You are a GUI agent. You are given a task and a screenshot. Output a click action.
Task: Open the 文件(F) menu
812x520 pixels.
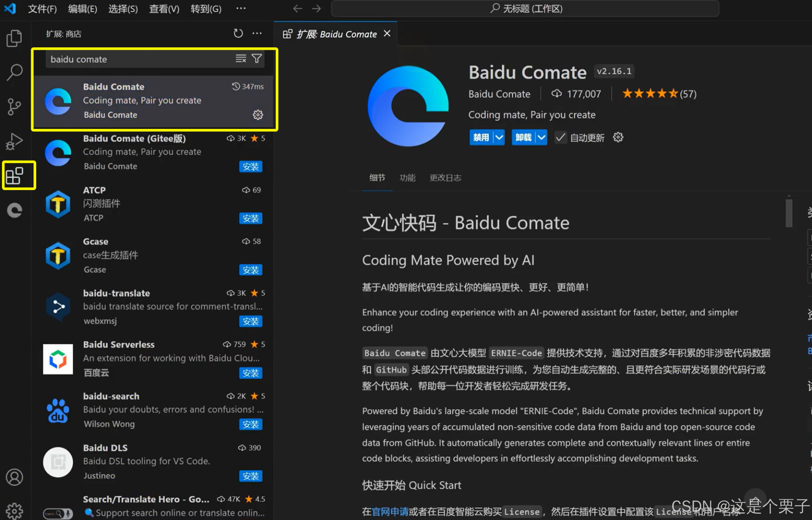[x=42, y=9]
